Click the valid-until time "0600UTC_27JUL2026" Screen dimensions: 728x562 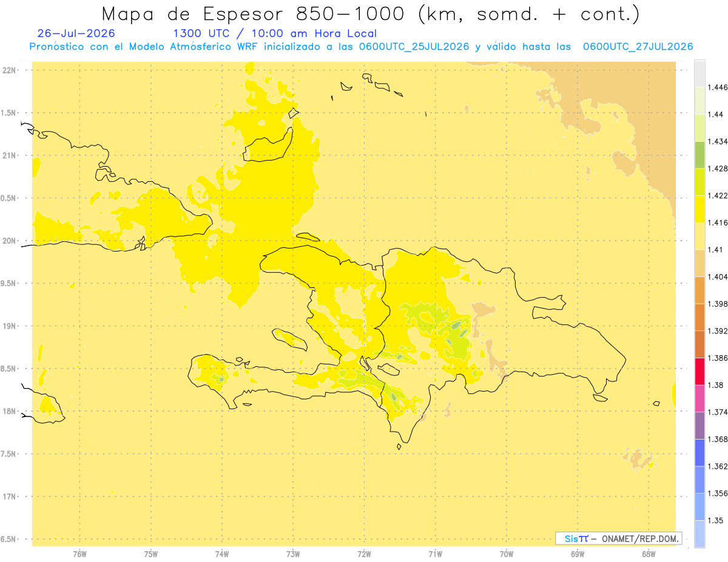click(x=638, y=47)
